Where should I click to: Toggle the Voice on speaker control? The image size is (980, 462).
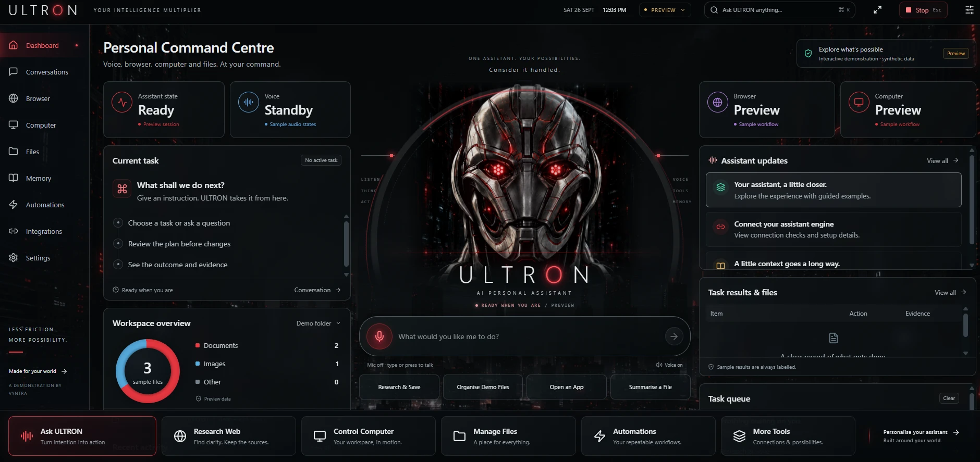point(669,365)
